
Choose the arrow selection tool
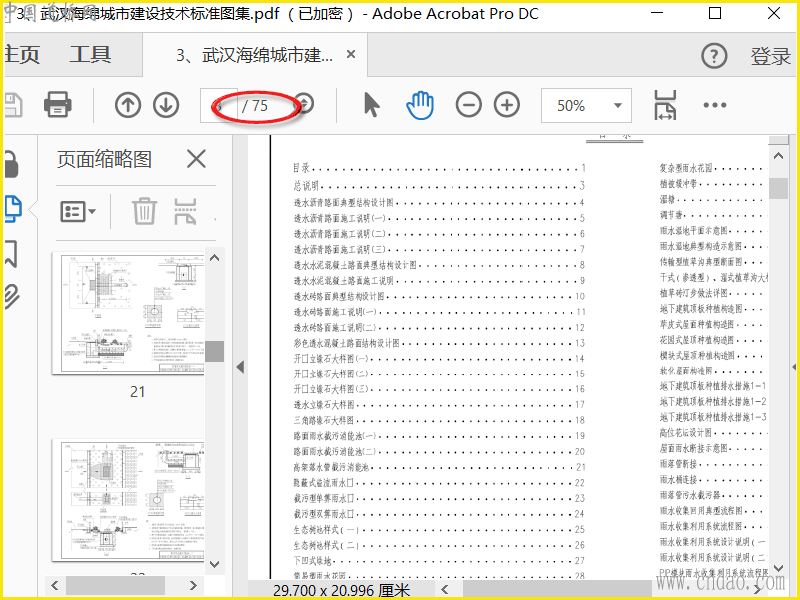point(372,105)
